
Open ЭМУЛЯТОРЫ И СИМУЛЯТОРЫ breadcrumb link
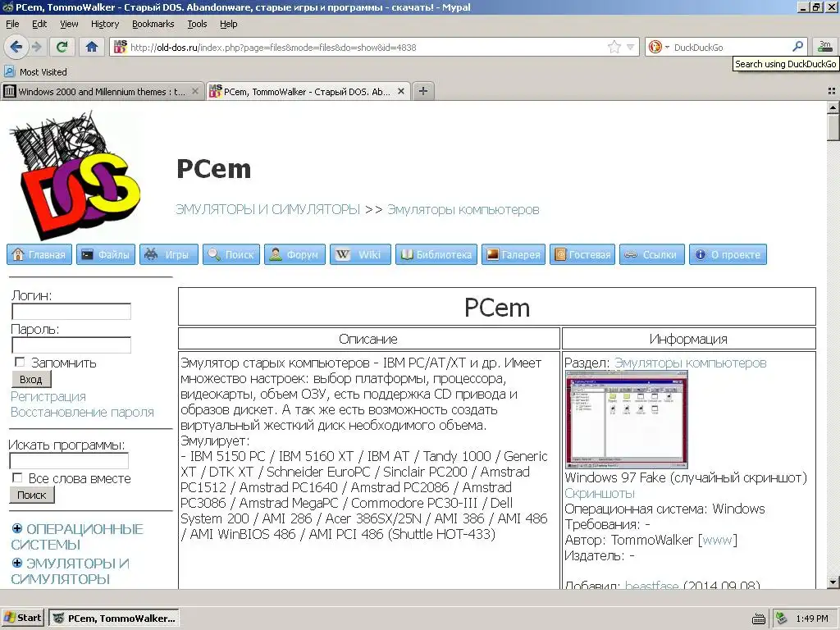[268, 209]
